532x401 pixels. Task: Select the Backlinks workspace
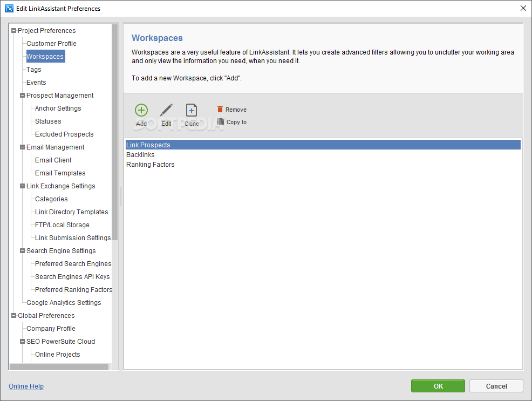click(x=323, y=155)
